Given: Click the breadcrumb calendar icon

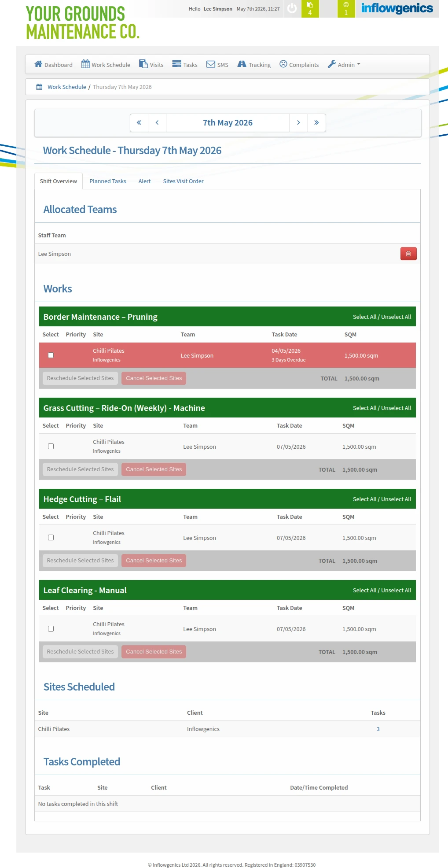Looking at the screenshot, I should tap(39, 87).
